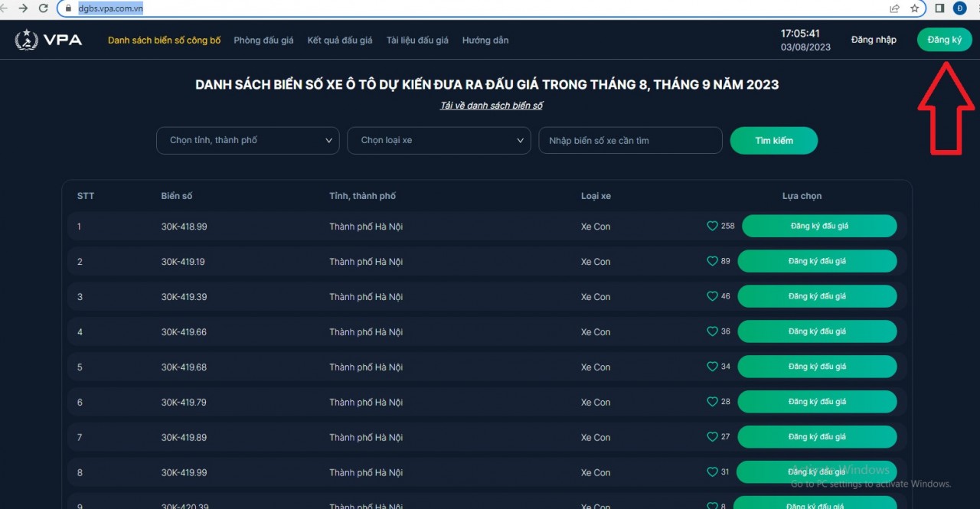Screen dimensions: 980x509
Task: Toggle the favorite heart for plate 30K-420.39
Action: [711, 505]
